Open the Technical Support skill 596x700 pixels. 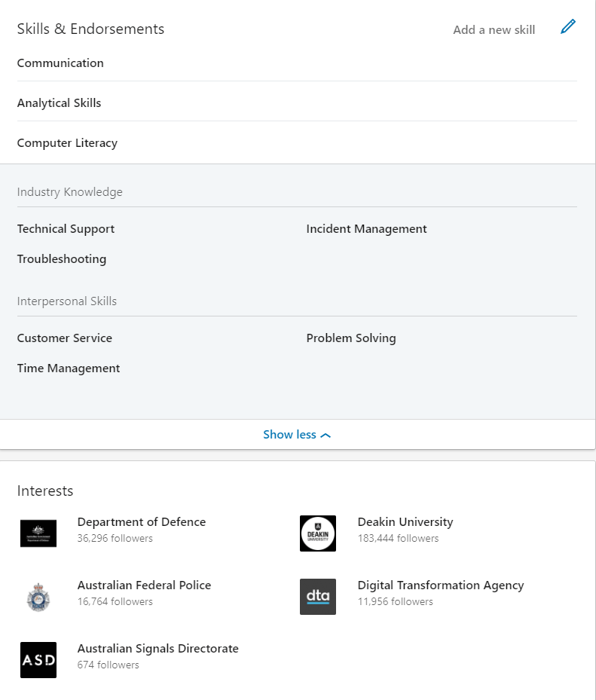pos(66,229)
